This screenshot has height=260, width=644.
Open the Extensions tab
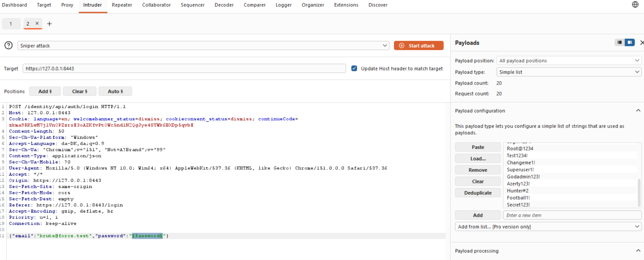click(346, 5)
